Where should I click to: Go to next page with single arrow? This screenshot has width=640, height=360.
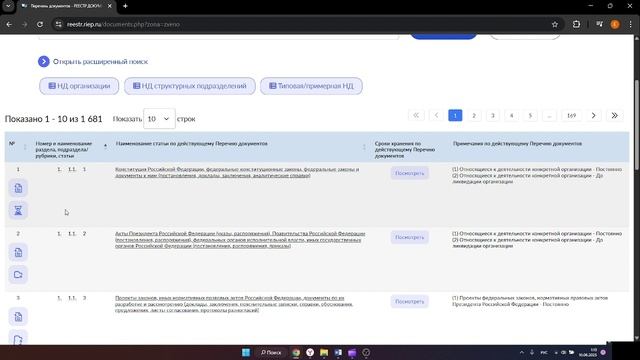pos(593,116)
